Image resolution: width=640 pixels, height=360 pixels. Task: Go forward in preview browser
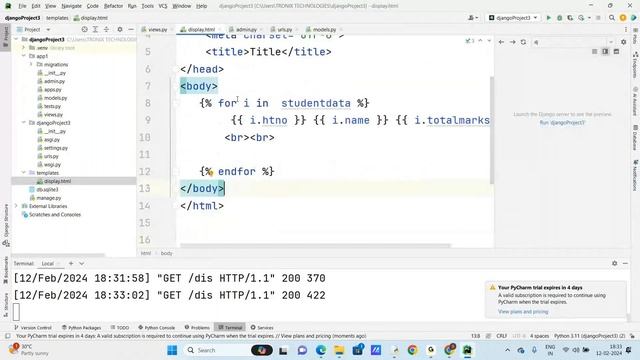click(512, 42)
